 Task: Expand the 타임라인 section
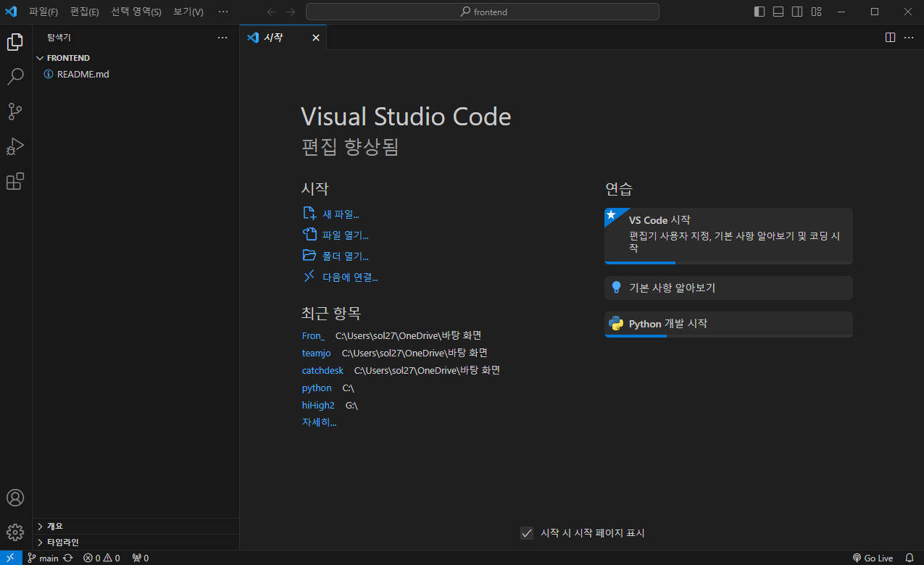pyautogui.click(x=136, y=542)
